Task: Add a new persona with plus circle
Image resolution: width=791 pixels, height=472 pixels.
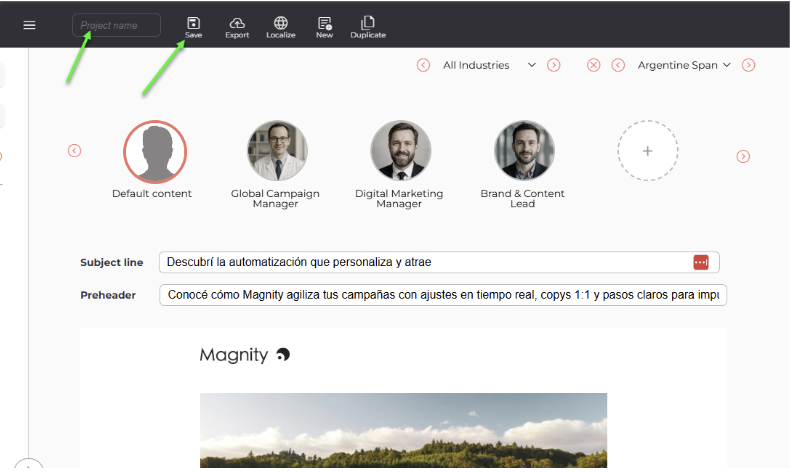Action: (647, 151)
